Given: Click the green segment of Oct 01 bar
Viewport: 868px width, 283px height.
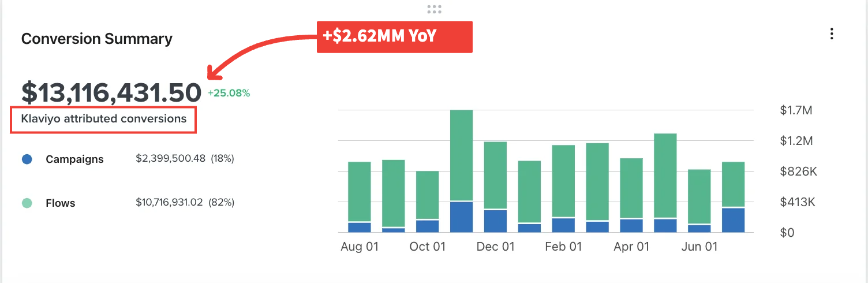Looking at the screenshot, I should point(428,195).
